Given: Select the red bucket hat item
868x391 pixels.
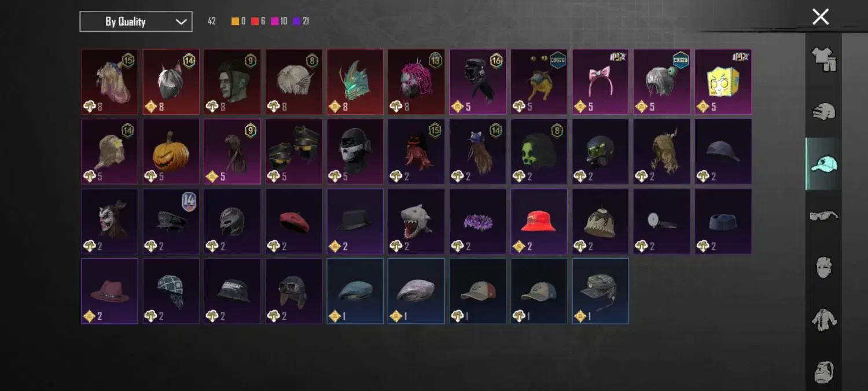Looking at the screenshot, I should [x=539, y=221].
